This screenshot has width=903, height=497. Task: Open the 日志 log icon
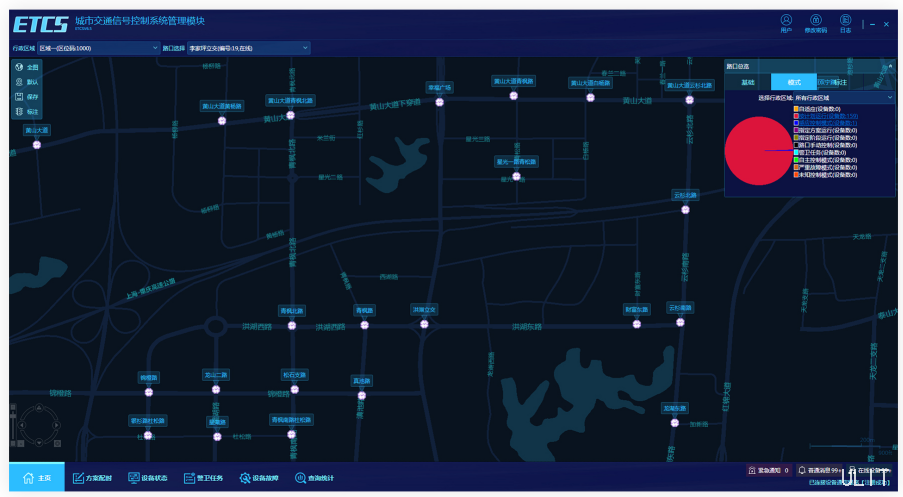pyautogui.click(x=845, y=21)
